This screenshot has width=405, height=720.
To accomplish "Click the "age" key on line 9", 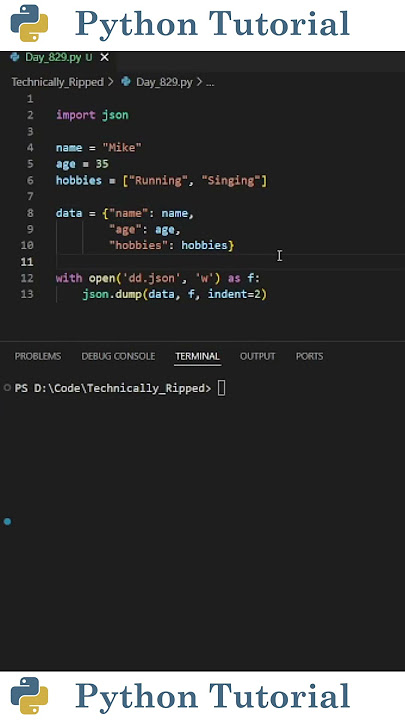I will point(125,230).
